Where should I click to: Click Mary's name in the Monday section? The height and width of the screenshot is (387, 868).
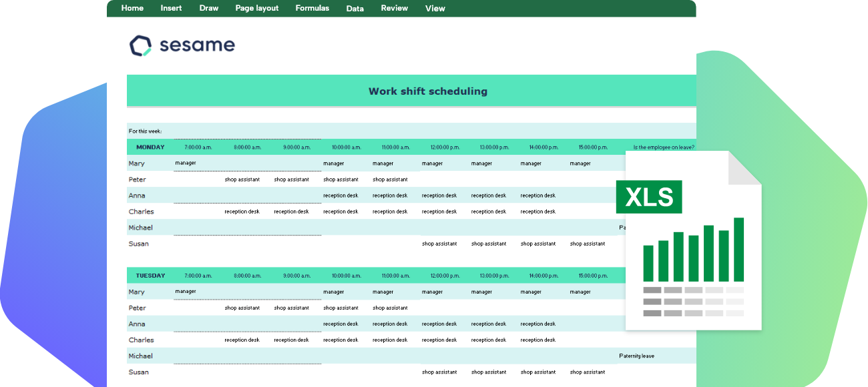pyautogui.click(x=136, y=163)
